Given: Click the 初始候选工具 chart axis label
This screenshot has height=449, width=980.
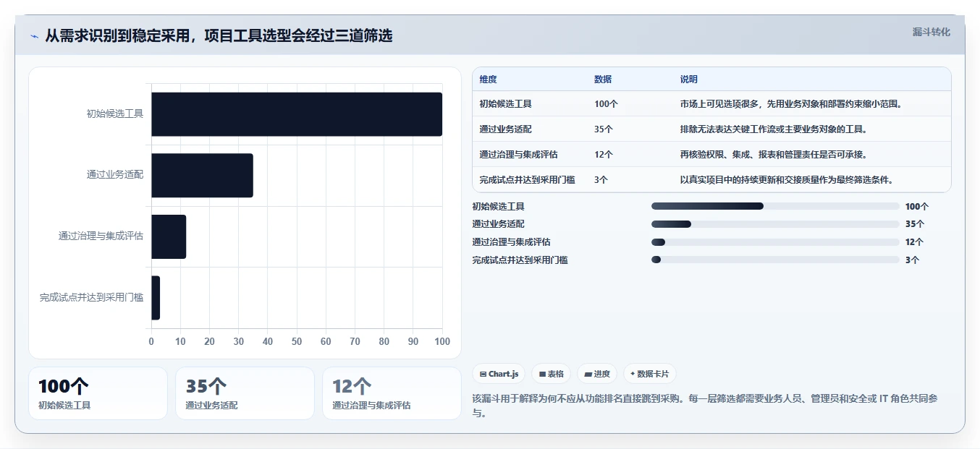Looking at the screenshot, I should click(115, 114).
